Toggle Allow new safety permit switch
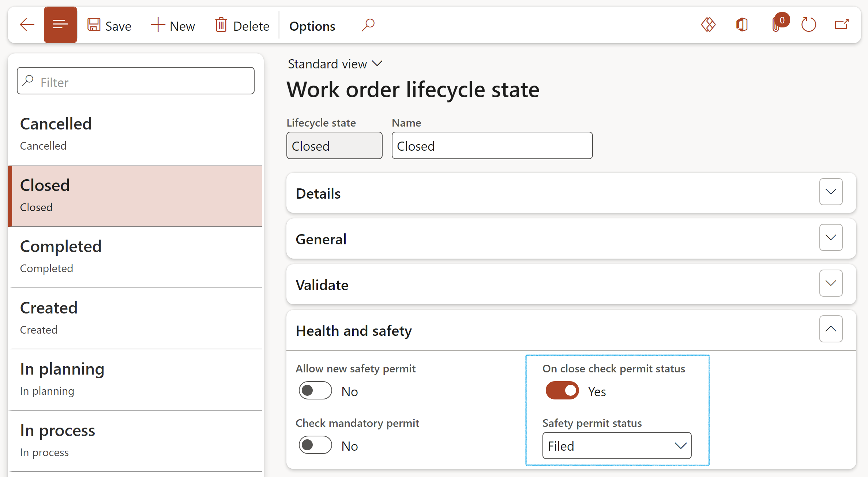Viewport: 868px width, 477px height. click(315, 391)
